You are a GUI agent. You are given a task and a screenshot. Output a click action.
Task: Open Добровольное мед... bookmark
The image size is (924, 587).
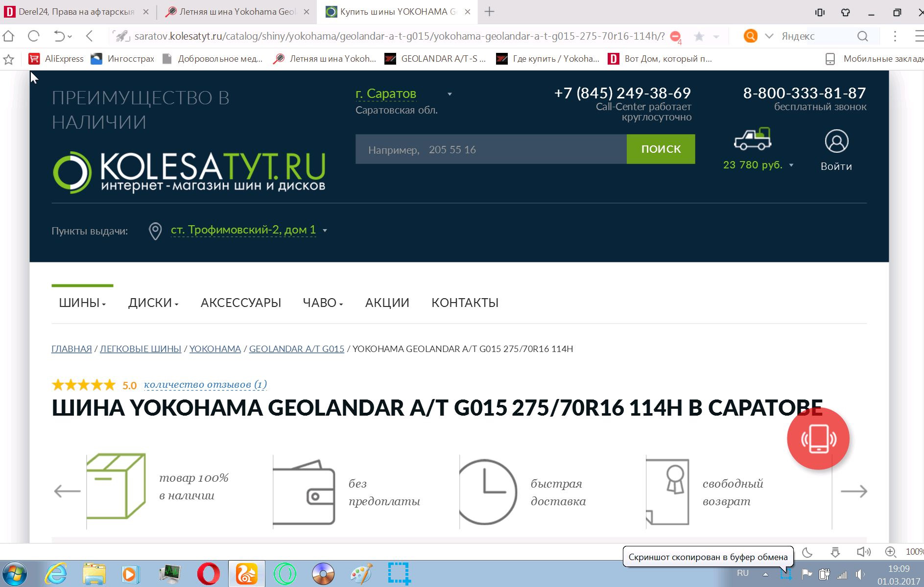click(x=213, y=59)
